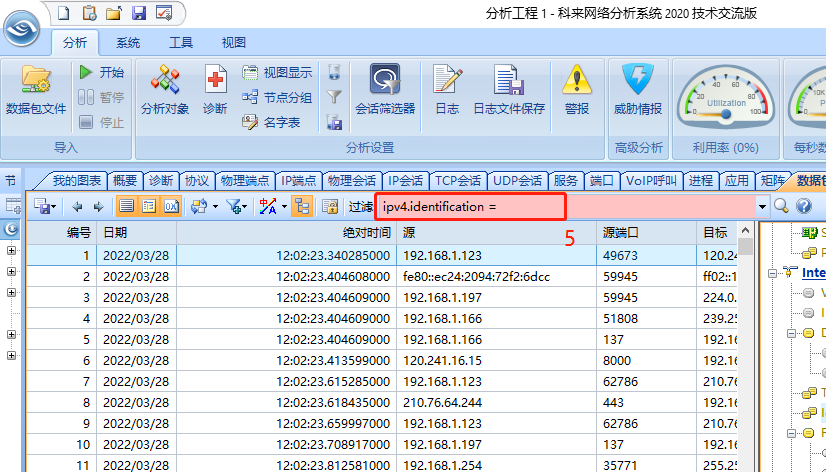The height and width of the screenshot is (472, 826).
Task: Open 视图显示 view display settings
Action: [277, 72]
